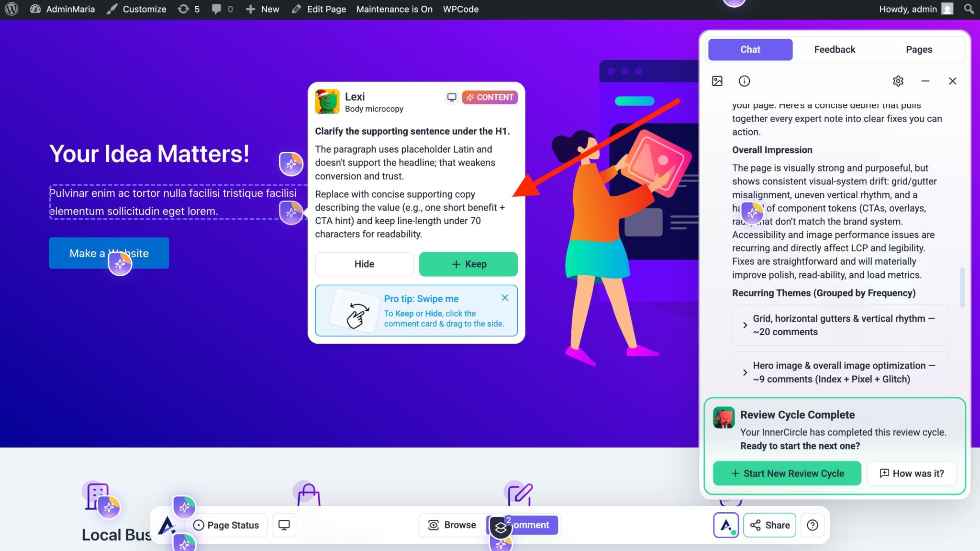Click the help question mark icon
The width and height of the screenshot is (980, 551).
coord(812,525)
